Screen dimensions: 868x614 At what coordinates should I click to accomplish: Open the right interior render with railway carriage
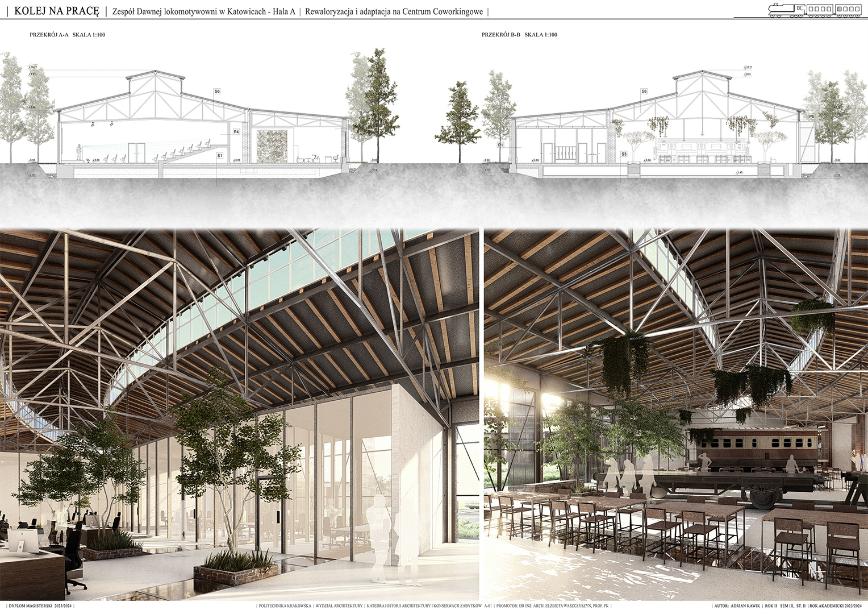coord(675,415)
